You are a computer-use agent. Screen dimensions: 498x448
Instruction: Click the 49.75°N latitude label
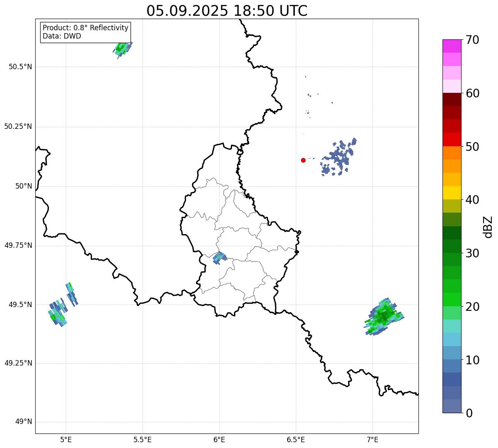(x=18, y=245)
